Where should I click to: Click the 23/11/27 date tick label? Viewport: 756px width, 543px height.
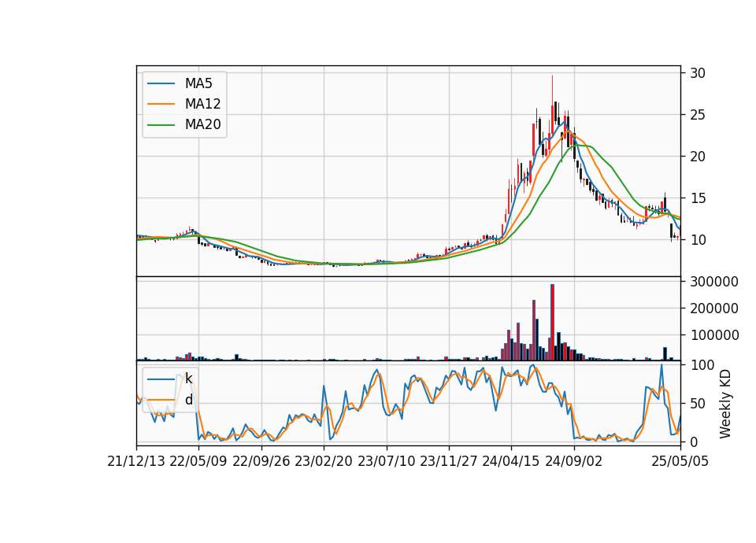pos(449,461)
